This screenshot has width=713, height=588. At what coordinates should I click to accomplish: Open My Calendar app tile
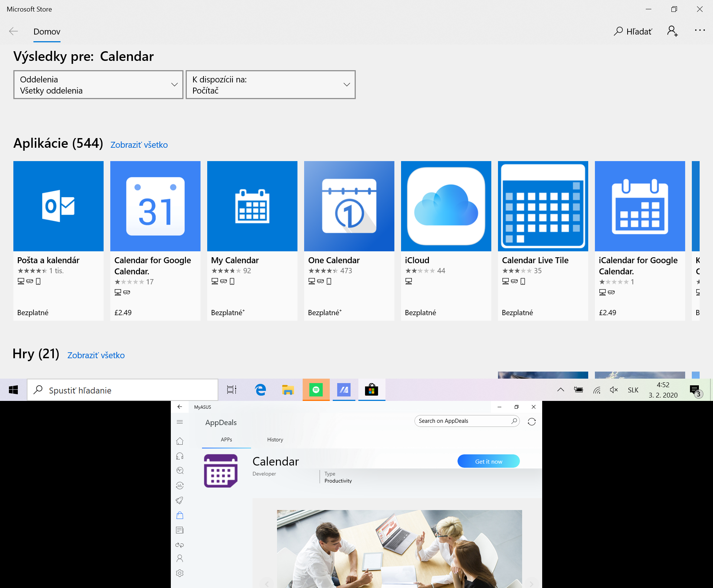252,241
